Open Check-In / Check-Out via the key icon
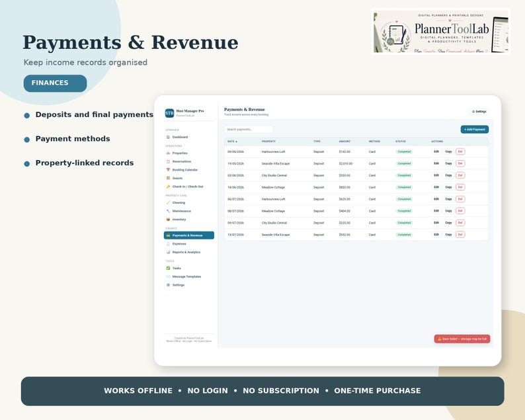 tap(168, 187)
